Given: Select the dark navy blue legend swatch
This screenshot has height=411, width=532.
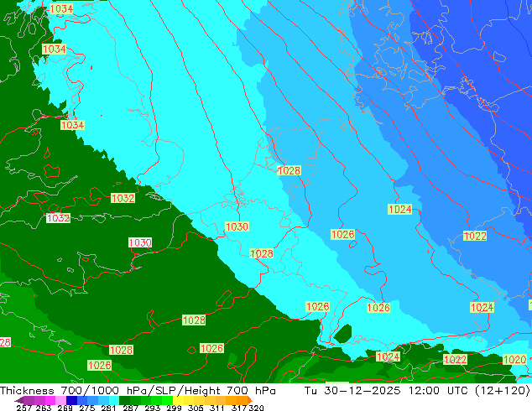Looking at the screenshot, I should tap(71, 400).
